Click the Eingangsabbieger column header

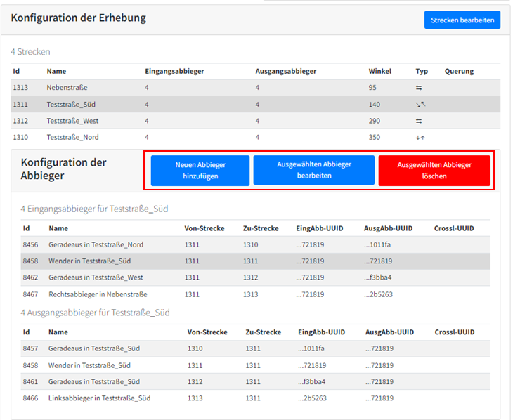174,71
